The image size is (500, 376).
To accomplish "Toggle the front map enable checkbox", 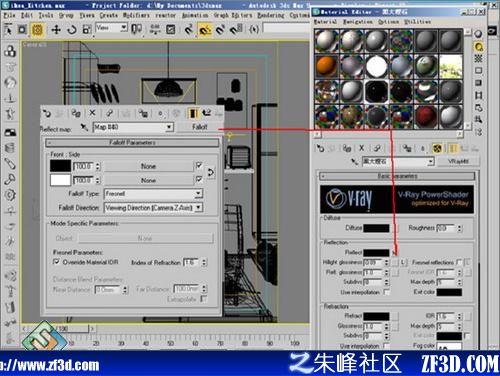I will pyautogui.click(x=199, y=165).
